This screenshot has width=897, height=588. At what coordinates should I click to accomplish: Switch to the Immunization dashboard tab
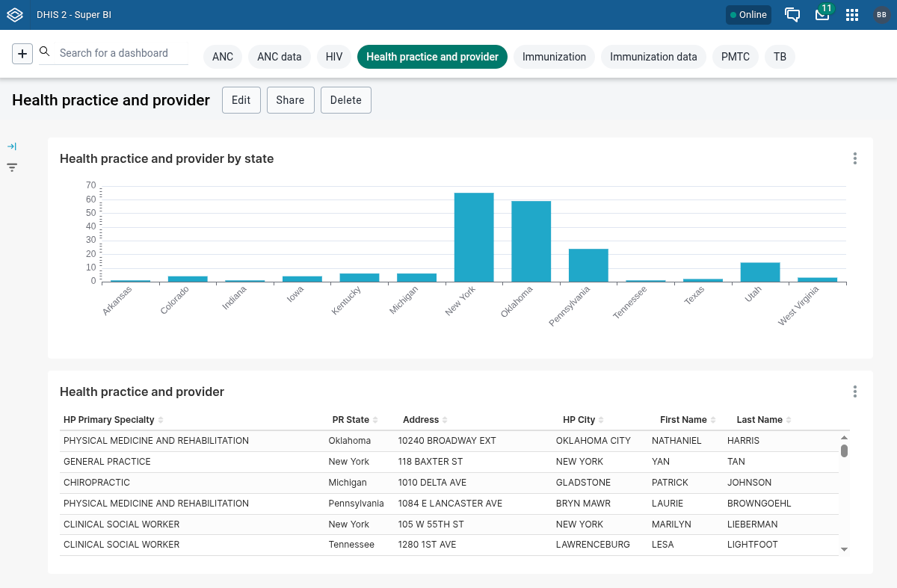click(554, 57)
